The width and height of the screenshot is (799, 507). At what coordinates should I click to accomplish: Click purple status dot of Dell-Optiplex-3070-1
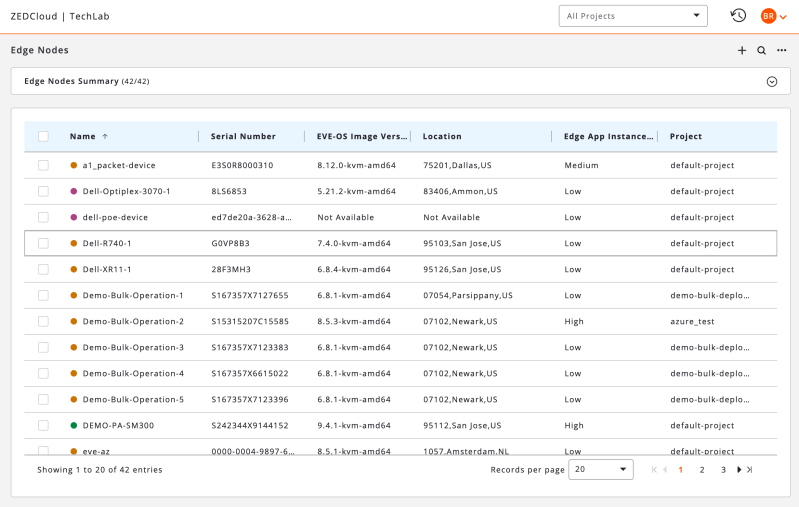coord(73,191)
